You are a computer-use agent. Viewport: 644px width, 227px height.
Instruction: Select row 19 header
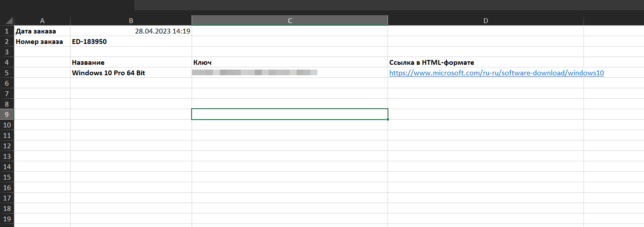7,219
